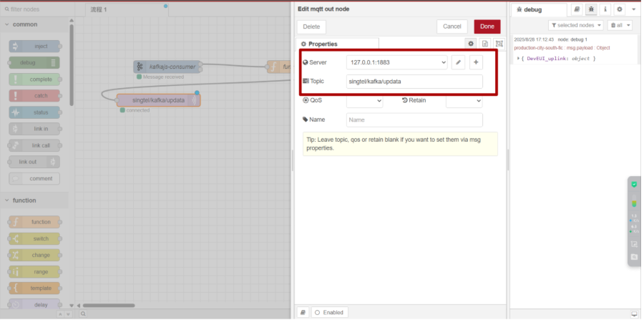
Task: Collapse the common palette category
Action: coord(8,24)
